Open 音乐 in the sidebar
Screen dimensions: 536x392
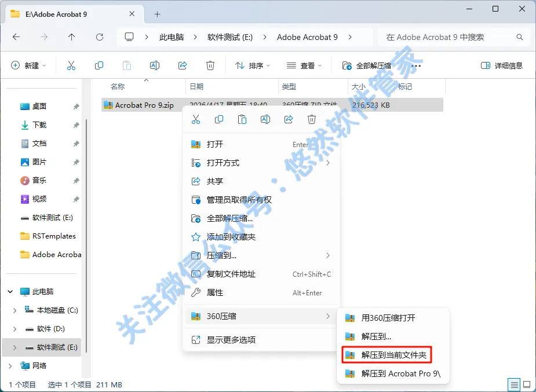click(x=39, y=180)
